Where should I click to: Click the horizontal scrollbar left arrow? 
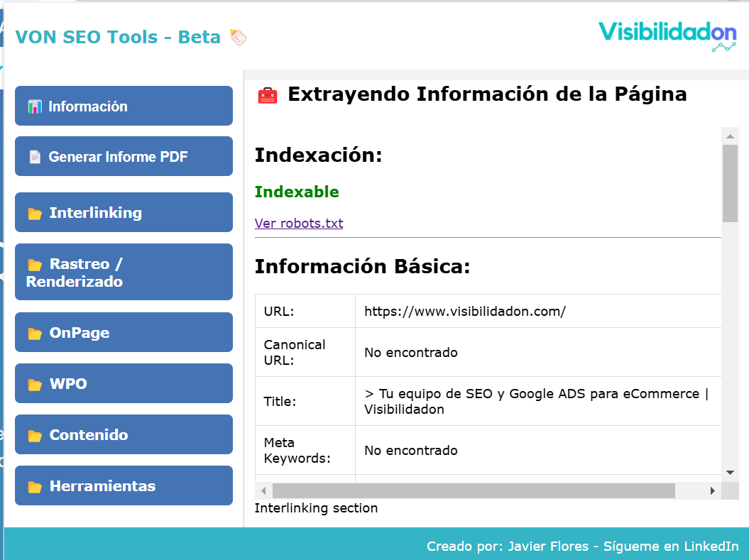click(x=263, y=490)
